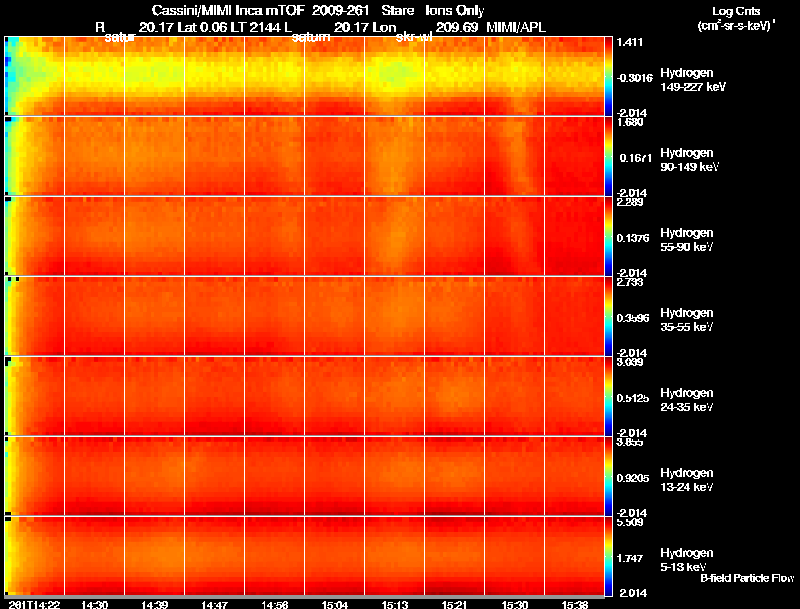The width and height of the screenshot is (800, 609).
Task: Click the '15:38' time axis label
Action: click(575, 604)
